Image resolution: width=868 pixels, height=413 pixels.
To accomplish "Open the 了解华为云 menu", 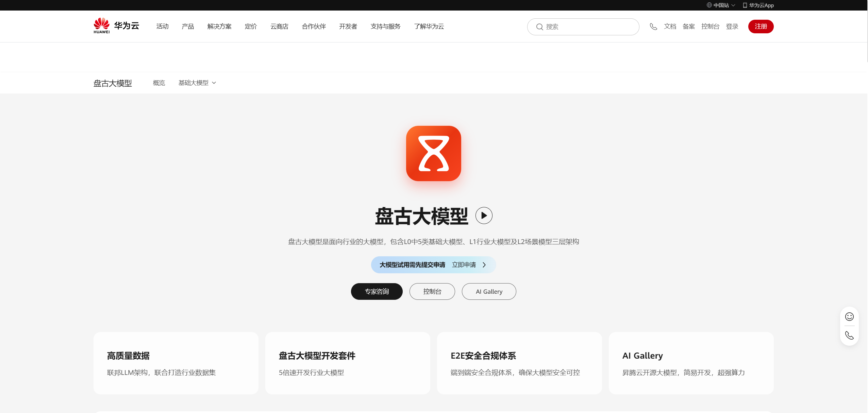I will [x=429, y=26].
